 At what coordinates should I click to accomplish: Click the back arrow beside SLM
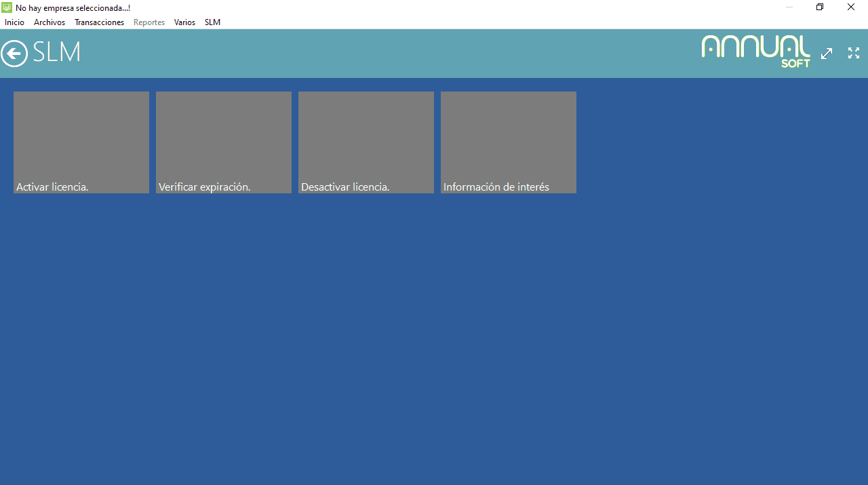pyautogui.click(x=14, y=53)
